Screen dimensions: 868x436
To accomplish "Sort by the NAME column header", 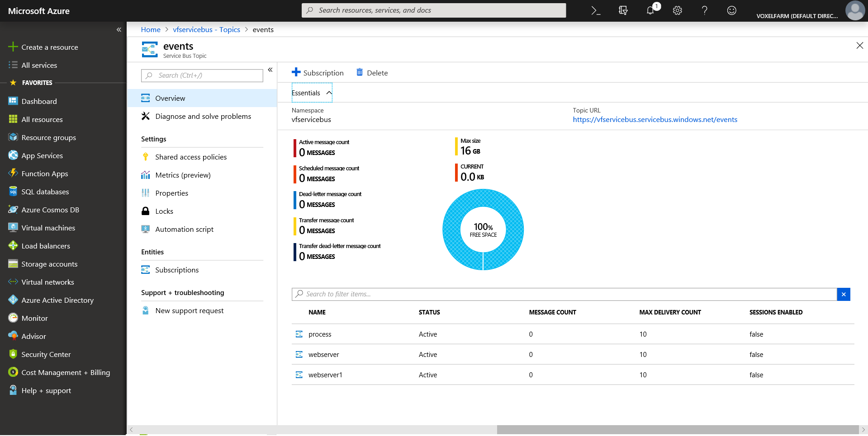I will [x=317, y=312].
